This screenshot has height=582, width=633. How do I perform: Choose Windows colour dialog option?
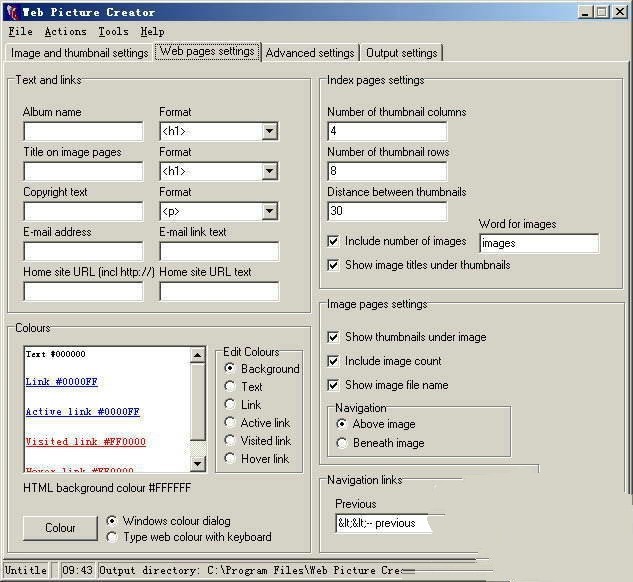coord(112,521)
